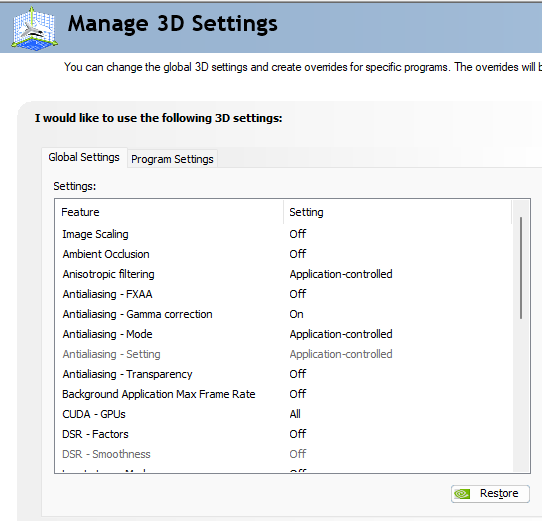This screenshot has height=521, width=542.
Task: Select the Global Settings tab
Action: 84,157
